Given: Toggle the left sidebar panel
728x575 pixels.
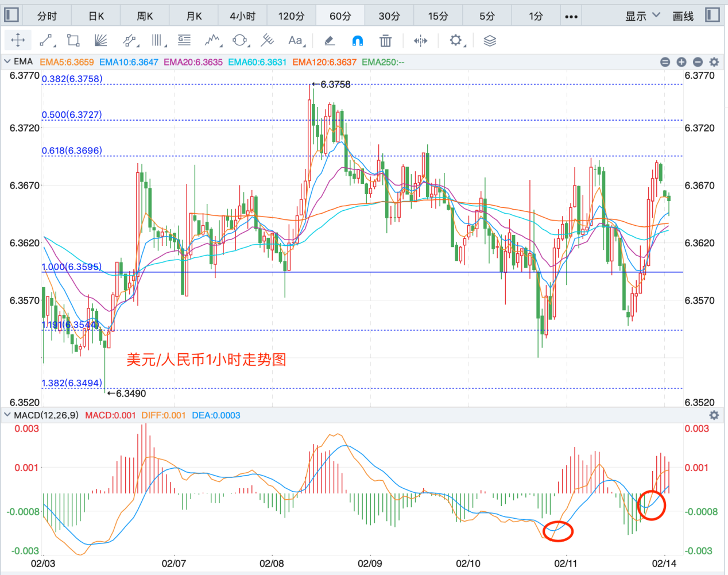Looking at the screenshot, I should (x=11, y=15).
